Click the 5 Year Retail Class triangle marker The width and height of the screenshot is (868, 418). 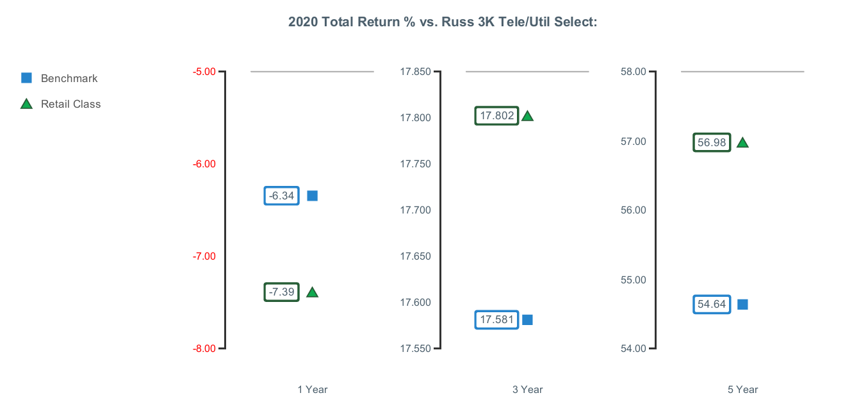[742, 143]
